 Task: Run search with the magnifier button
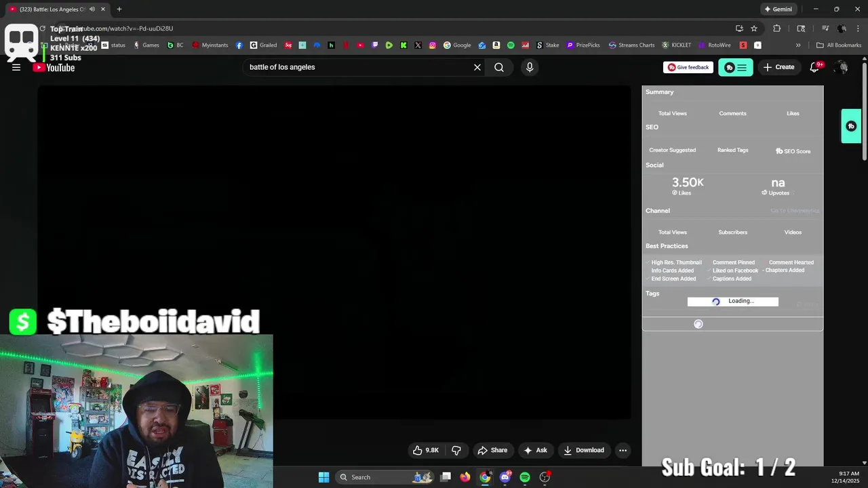[x=499, y=67]
